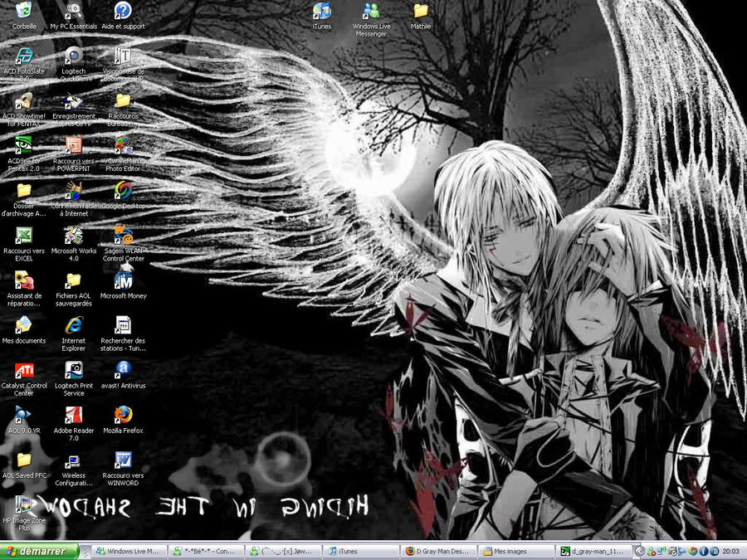Open the Mathile folder on desktop
Image resolution: width=747 pixels, height=560 pixels.
(x=421, y=15)
